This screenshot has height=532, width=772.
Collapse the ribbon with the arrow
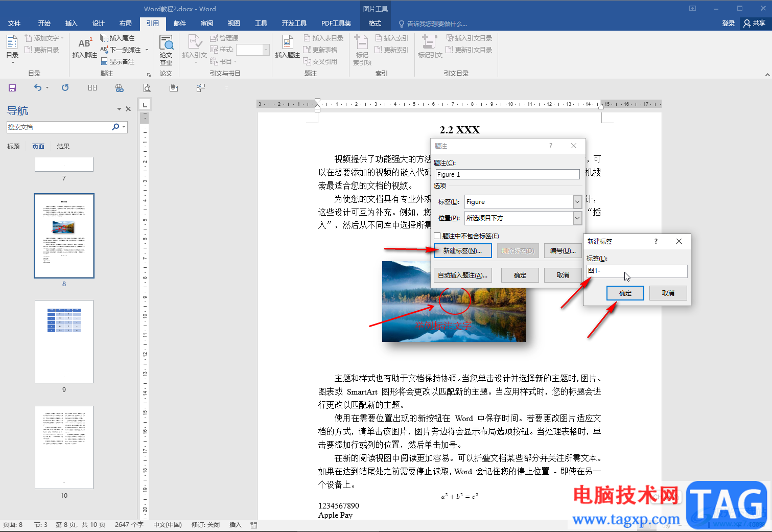(767, 75)
